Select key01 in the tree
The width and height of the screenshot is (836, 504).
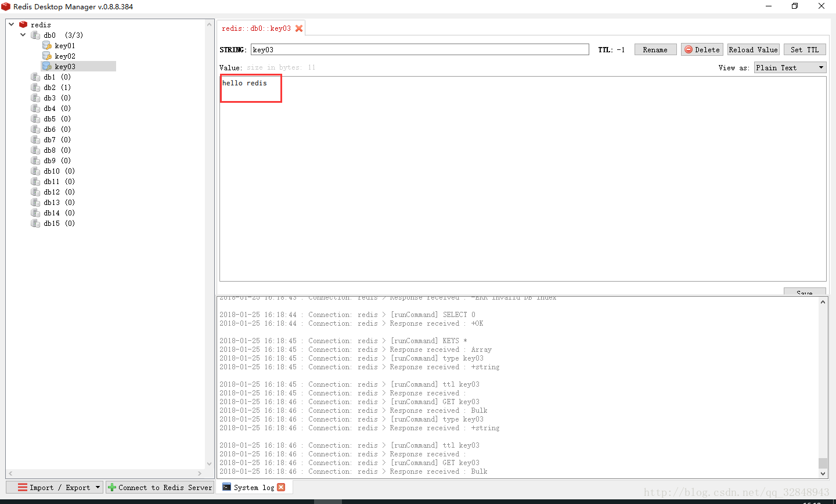[65, 45]
